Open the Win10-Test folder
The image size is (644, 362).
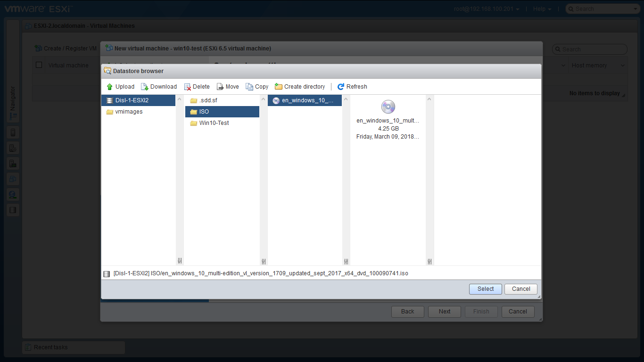click(x=214, y=123)
